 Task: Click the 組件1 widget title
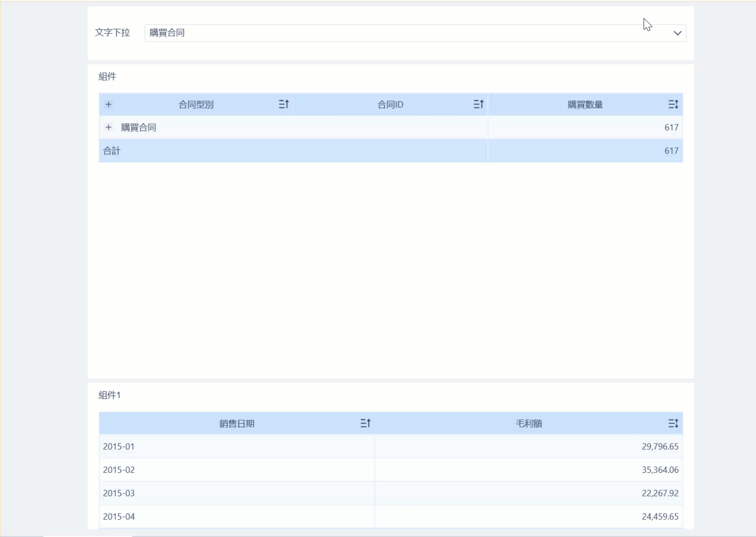(109, 395)
